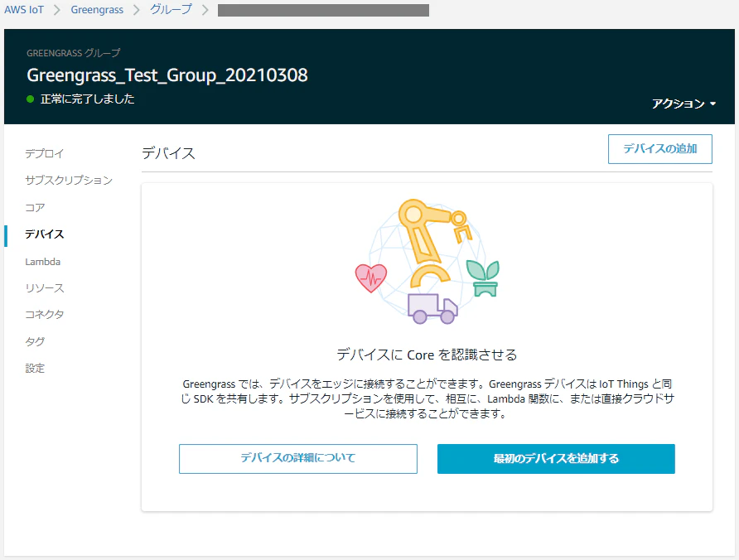
Task: Click the 最初のデバイスを追加する button
Action: pyautogui.click(x=556, y=459)
